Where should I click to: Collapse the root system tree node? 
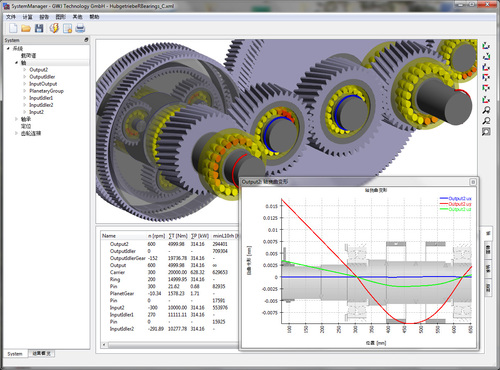[x=8, y=48]
